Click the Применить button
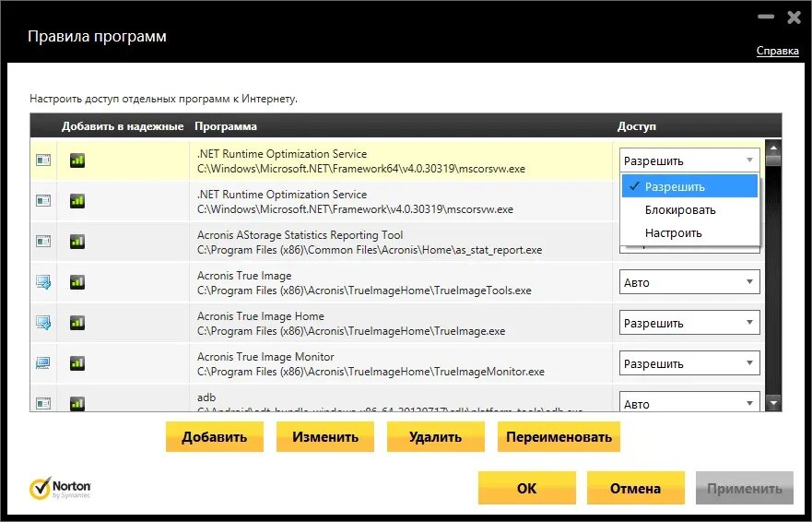 (744, 488)
